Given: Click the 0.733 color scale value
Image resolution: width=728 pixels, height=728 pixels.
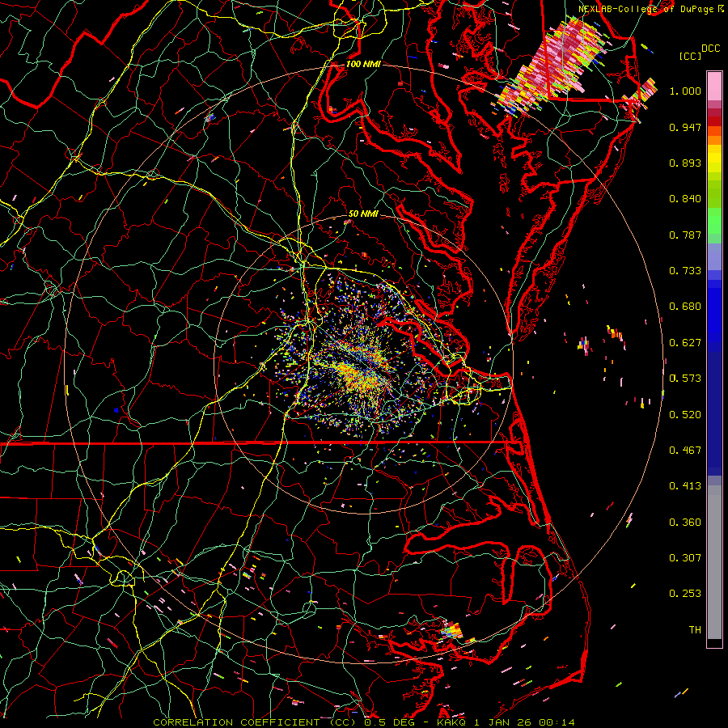Looking at the screenshot, I should coord(685,271).
